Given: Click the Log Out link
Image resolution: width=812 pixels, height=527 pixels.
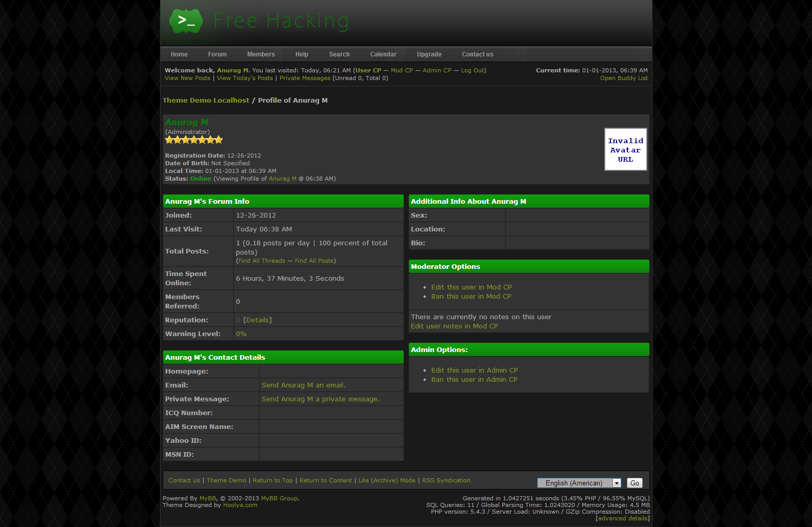Looking at the screenshot, I should 472,70.
